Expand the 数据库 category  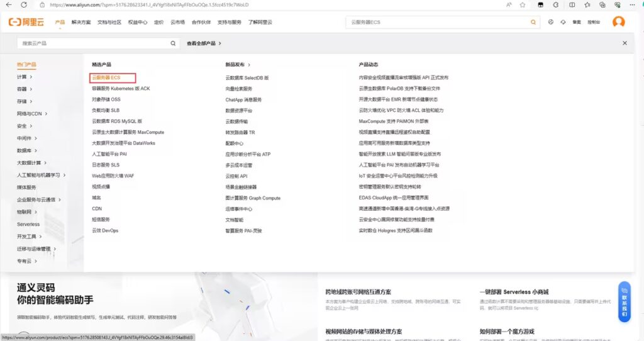coord(26,151)
